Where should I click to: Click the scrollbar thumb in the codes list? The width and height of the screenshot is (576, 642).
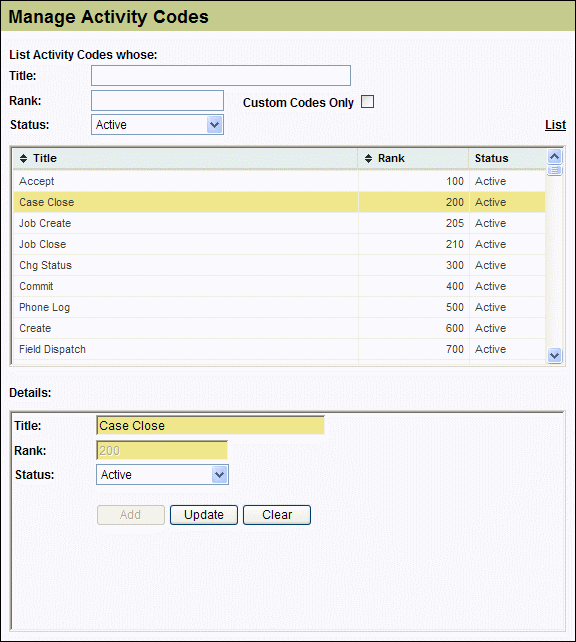555,170
